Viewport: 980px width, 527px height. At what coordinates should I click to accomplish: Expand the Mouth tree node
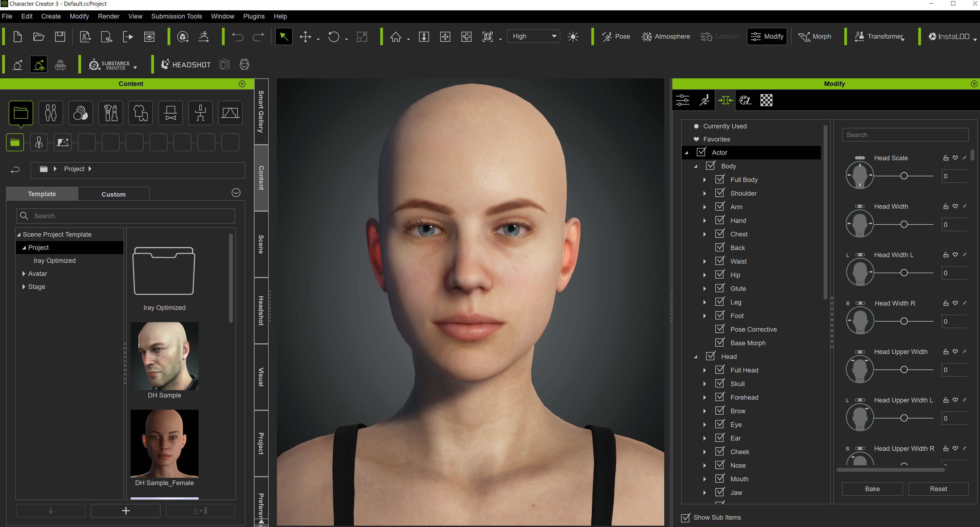pos(704,479)
